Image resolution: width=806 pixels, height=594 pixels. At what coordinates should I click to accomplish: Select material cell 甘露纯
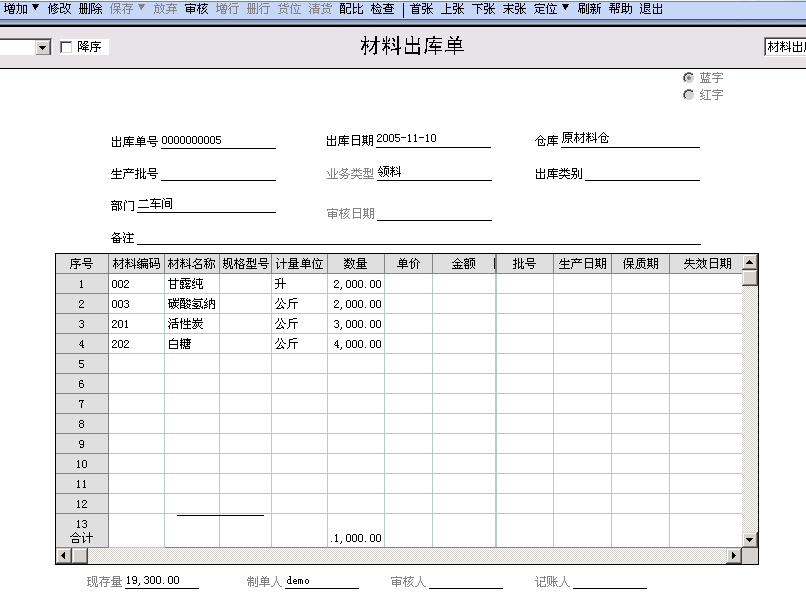(192, 284)
